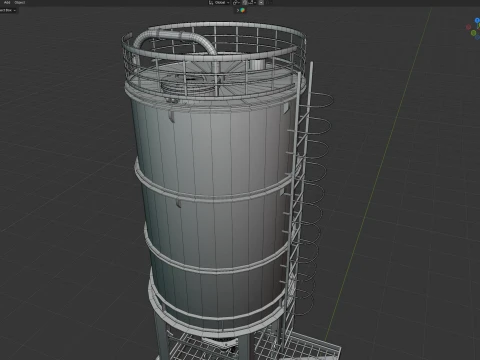Toggle the snapping magnet icon
This screenshot has width=480, height=360.
click(245, 2)
